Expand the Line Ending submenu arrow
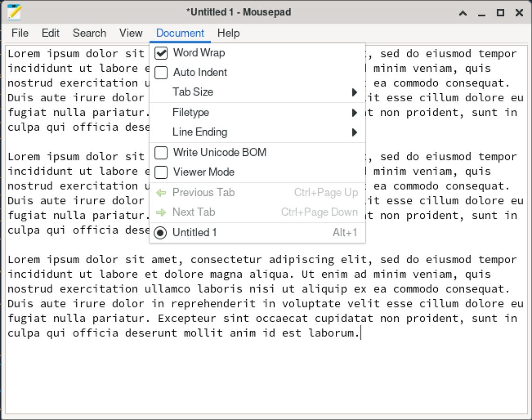The image size is (532, 420). coord(355,132)
